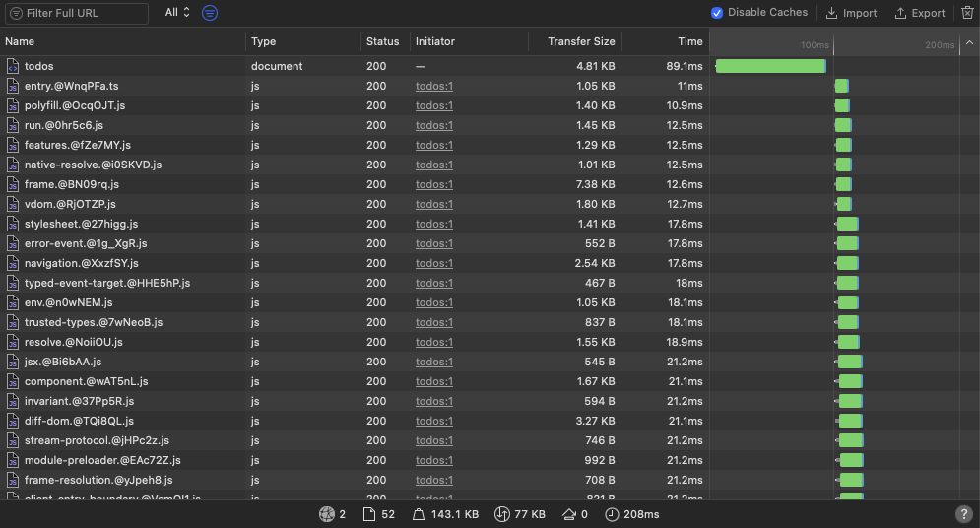Sort by the Status column header

coord(382,41)
